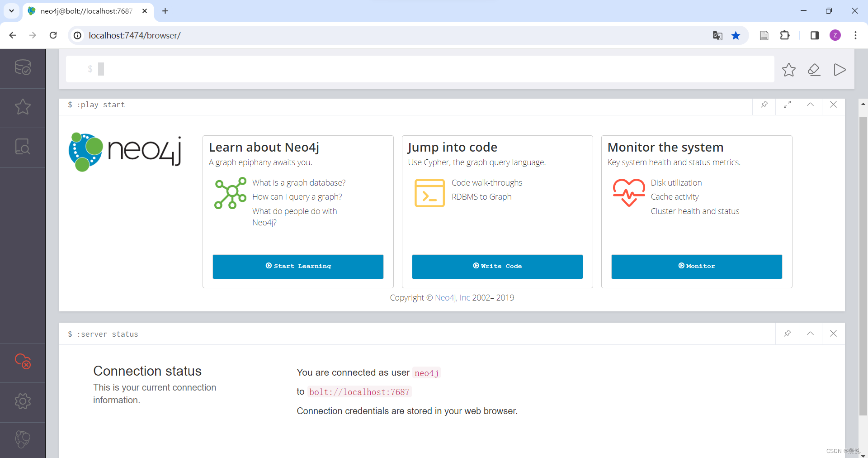868x458 pixels.
Task: Open Browser Settings via the gear icon
Action: tap(23, 401)
